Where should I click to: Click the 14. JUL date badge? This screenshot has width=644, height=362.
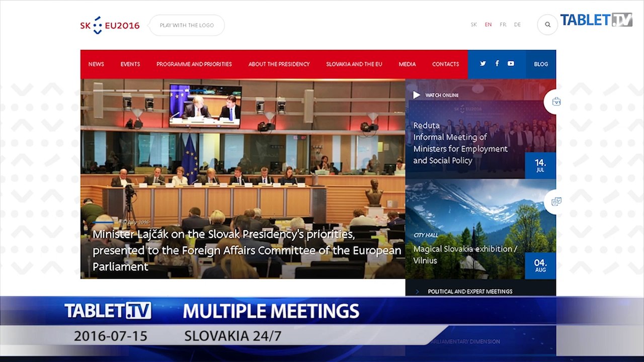(x=540, y=165)
